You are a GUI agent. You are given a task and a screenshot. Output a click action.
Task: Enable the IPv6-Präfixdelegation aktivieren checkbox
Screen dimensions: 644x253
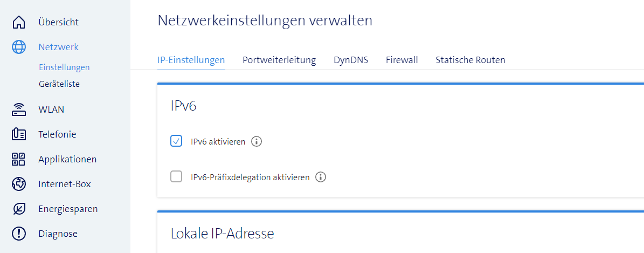click(176, 177)
